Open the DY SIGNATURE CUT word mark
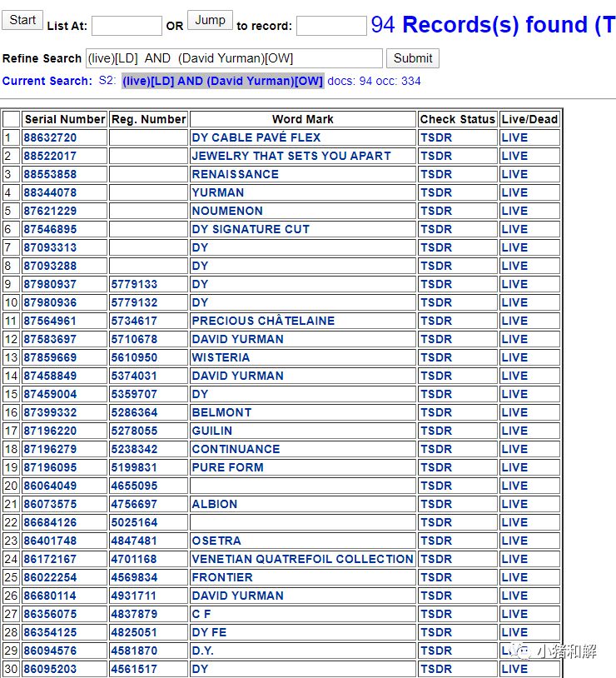The width and height of the screenshot is (616, 678). (251, 229)
